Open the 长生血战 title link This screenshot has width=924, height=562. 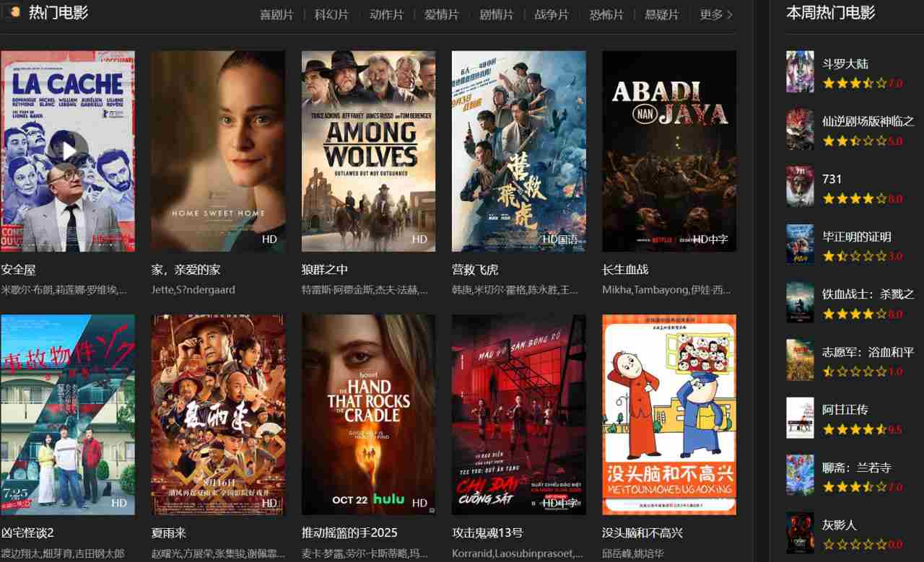pyautogui.click(x=625, y=270)
